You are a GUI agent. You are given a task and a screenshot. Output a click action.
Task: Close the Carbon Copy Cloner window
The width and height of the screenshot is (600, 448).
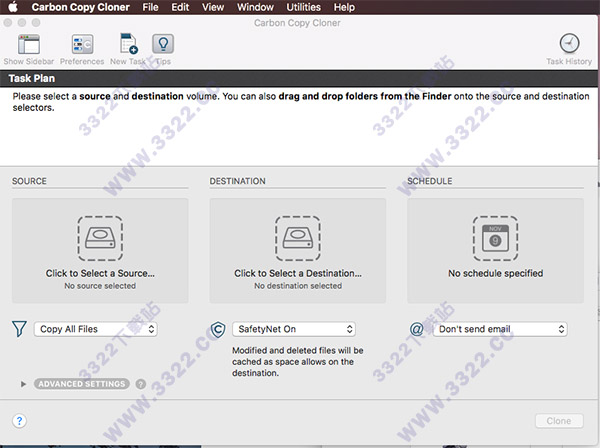tap(7, 23)
